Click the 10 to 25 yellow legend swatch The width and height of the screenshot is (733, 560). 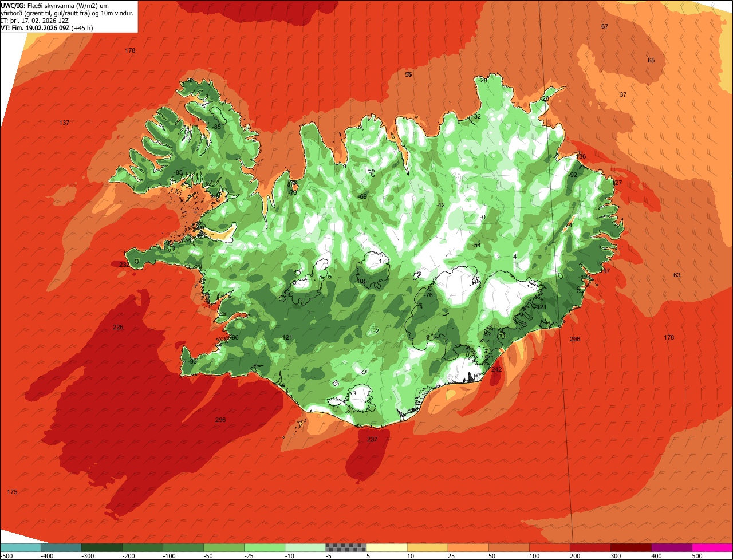point(427,547)
